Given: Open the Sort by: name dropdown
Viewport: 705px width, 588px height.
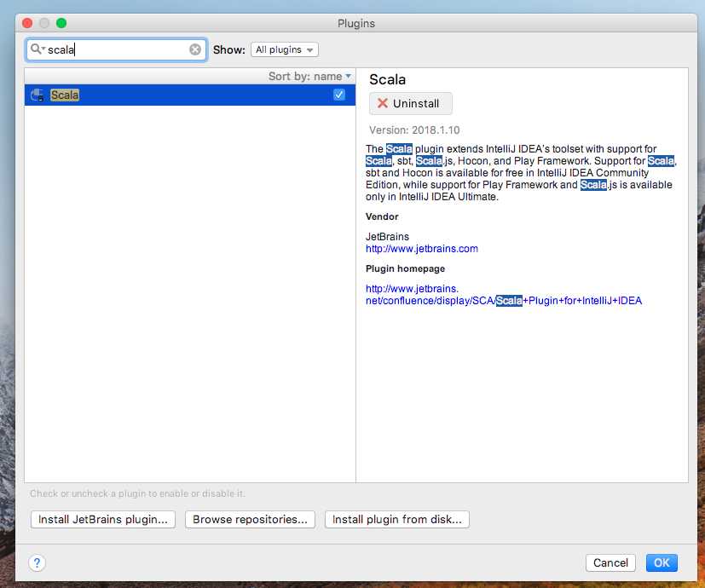Looking at the screenshot, I should (309, 77).
